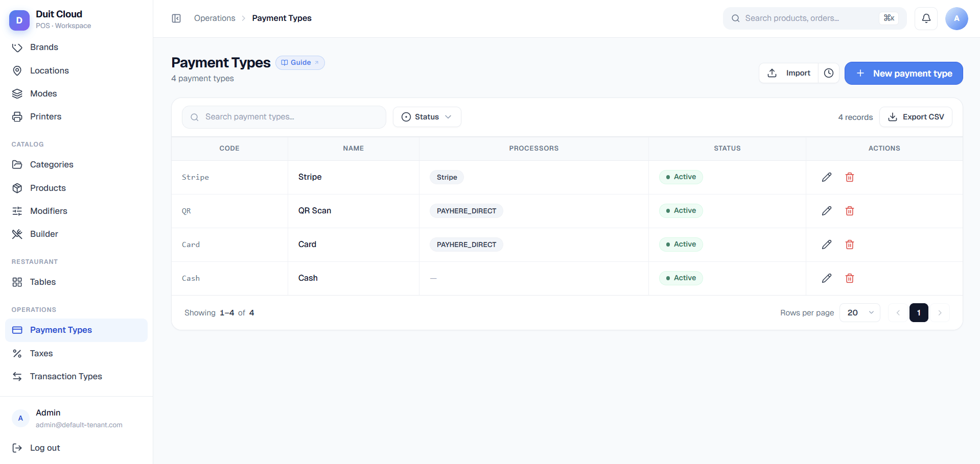Select Payment Types in sidebar
Viewport: 980px width, 464px height.
(x=76, y=330)
